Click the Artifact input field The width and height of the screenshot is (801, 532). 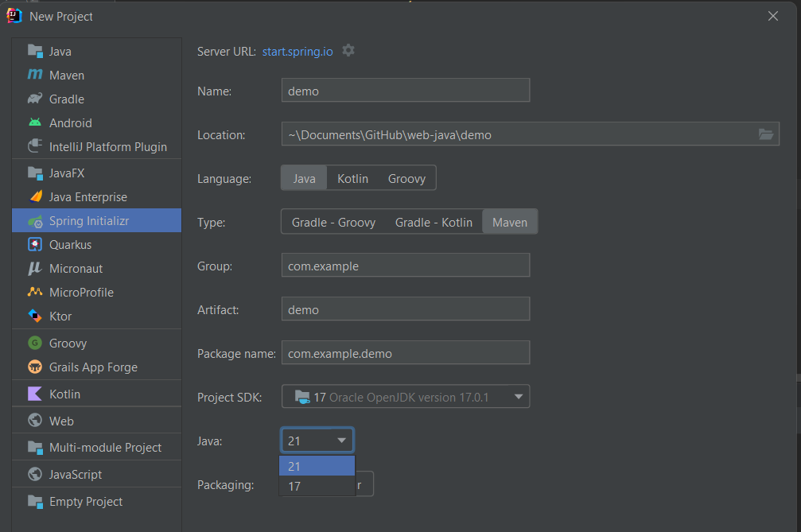(406, 309)
